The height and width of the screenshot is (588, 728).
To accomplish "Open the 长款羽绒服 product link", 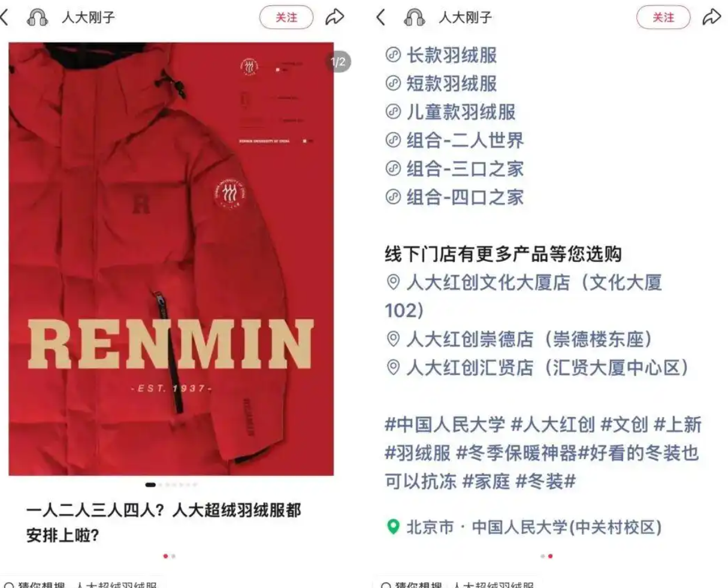I will 442,55.
